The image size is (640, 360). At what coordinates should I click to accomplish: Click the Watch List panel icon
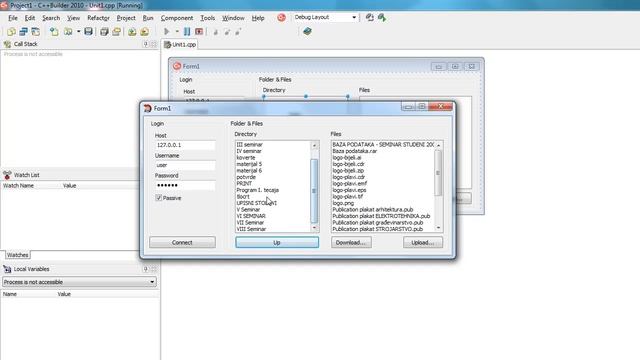coord(7,175)
